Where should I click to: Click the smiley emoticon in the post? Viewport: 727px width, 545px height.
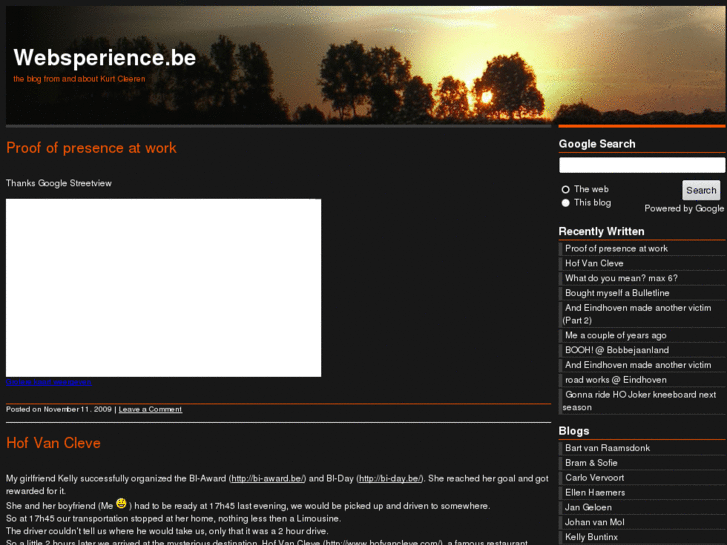pyautogui.click(x=121, y=503)
